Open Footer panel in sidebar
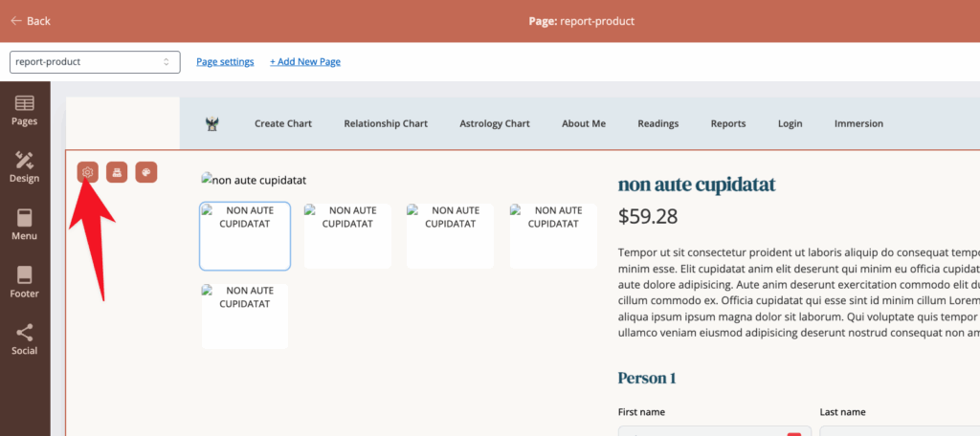The width and height of the screenshot is (980, 436). [24, 282]
